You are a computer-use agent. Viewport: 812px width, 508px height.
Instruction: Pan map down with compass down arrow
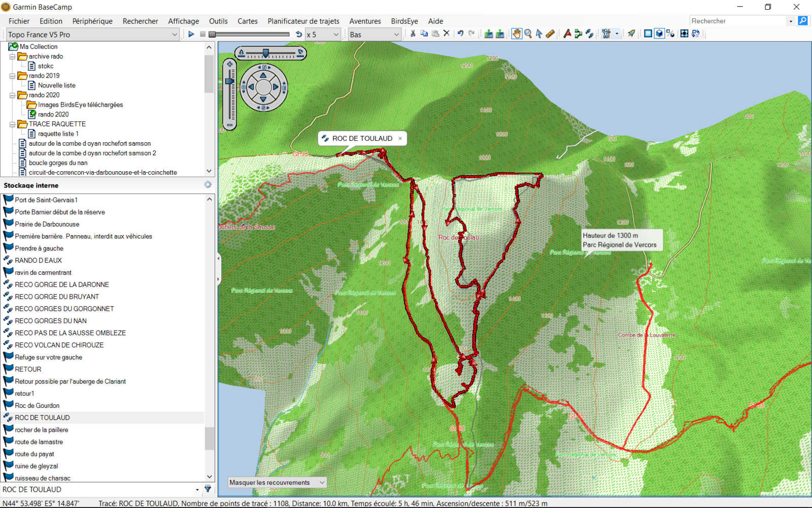[x=263, y=100]
